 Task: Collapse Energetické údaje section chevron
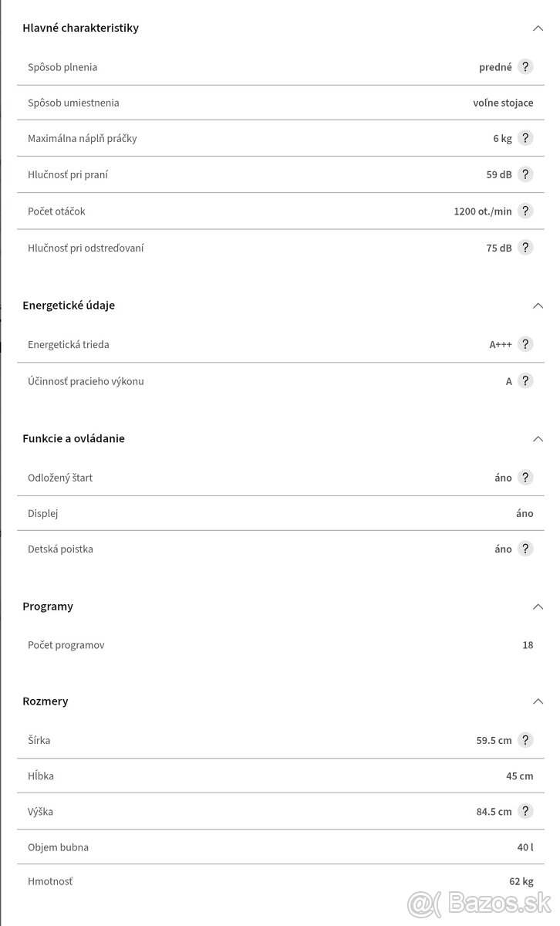click(538, 305)
